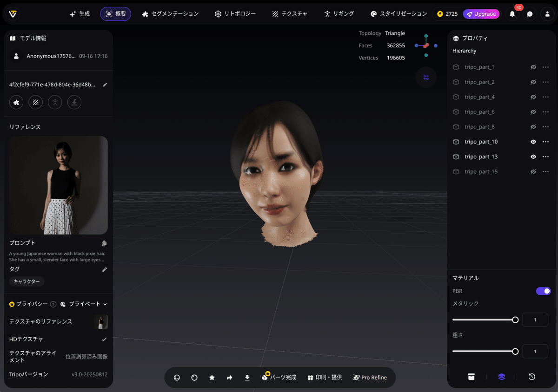The height and width of the screenshot is (392, 558).
Task: Open the プライベート privacy dropdown
Action: click(x=84, y=304)
